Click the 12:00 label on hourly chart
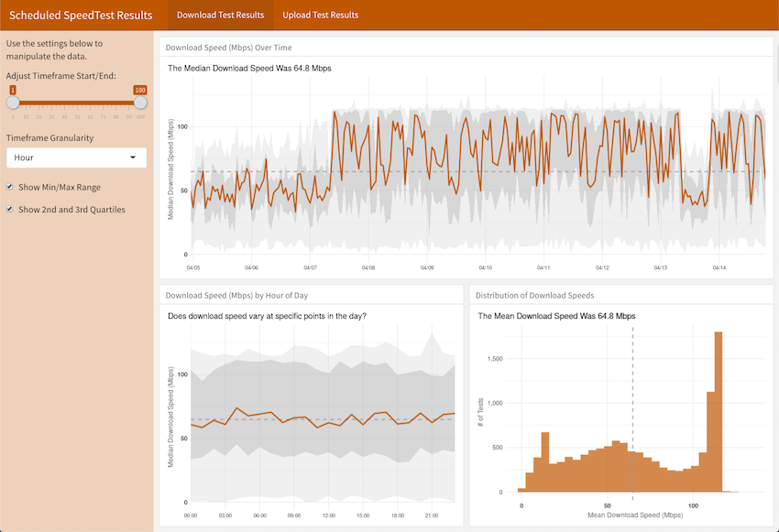This screenshot has height=532, width=779. tap(329, 516)
